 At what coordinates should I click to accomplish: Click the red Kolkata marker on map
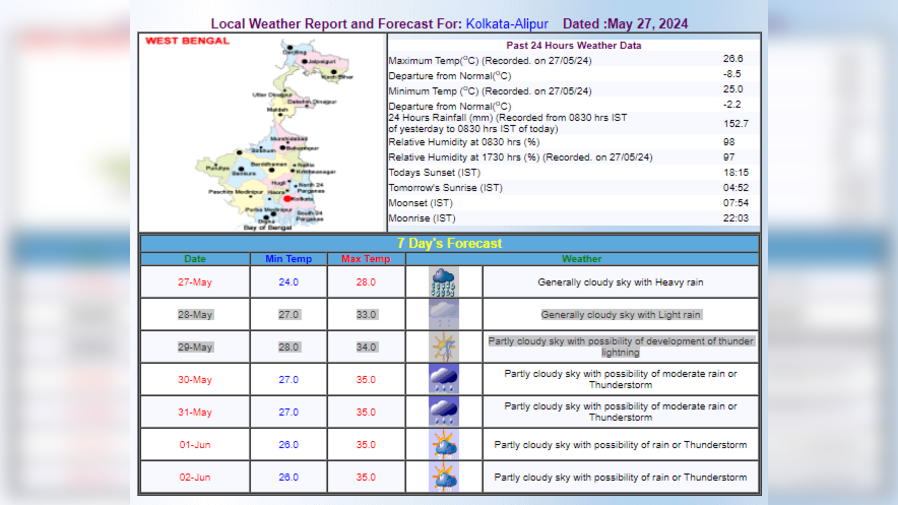(x=289, y=198)
